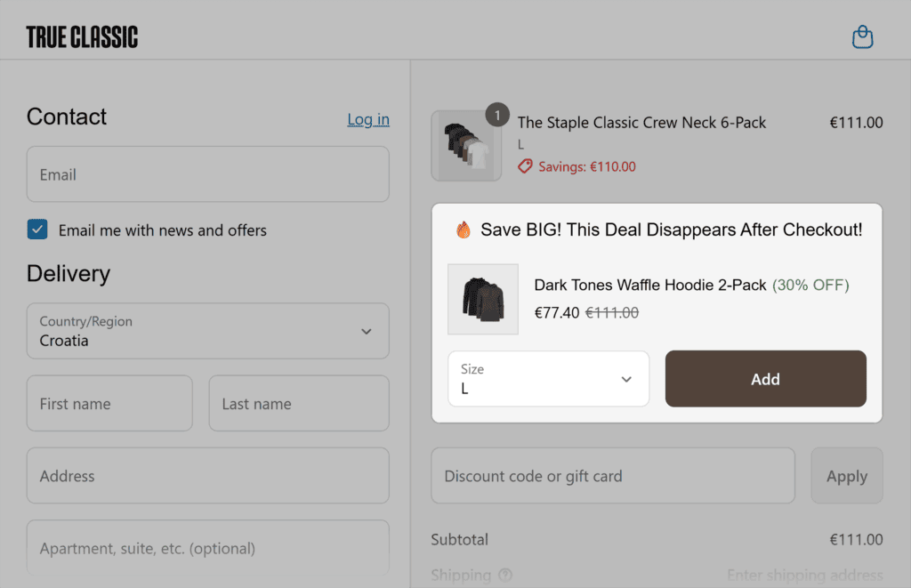This screenshot has height=588, width=911.
Task: Click the Email input field
Action: tap(207, 174)
